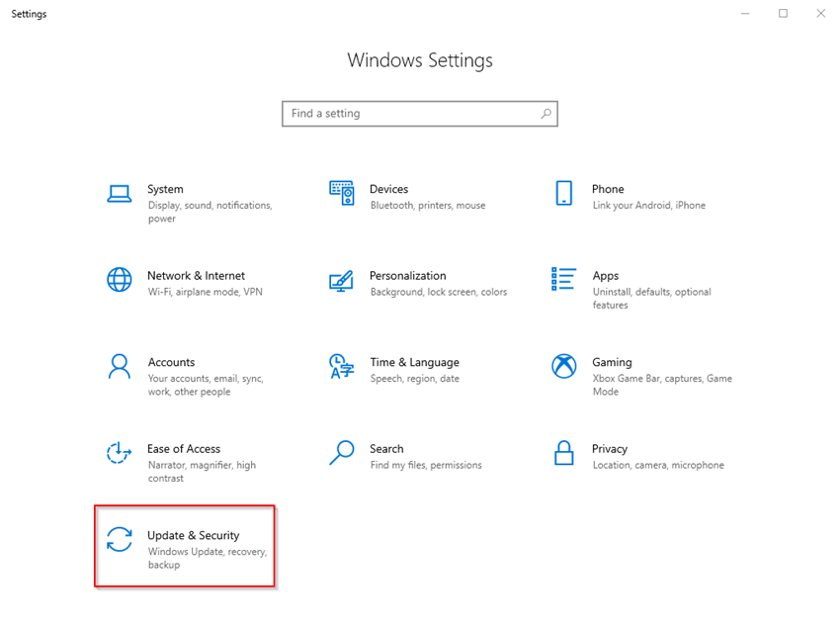
Task: Click the Ease of Access icon
Action: 120,453
